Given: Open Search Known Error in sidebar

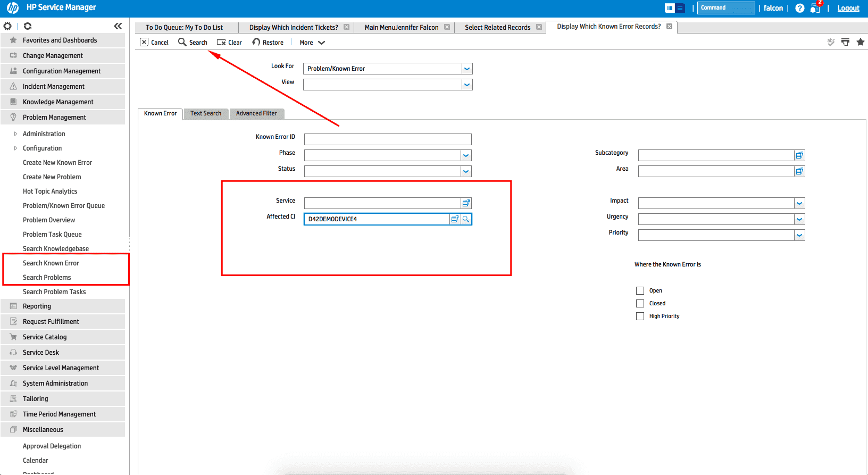Looking at the screenshot, I should tap(51, 263).
